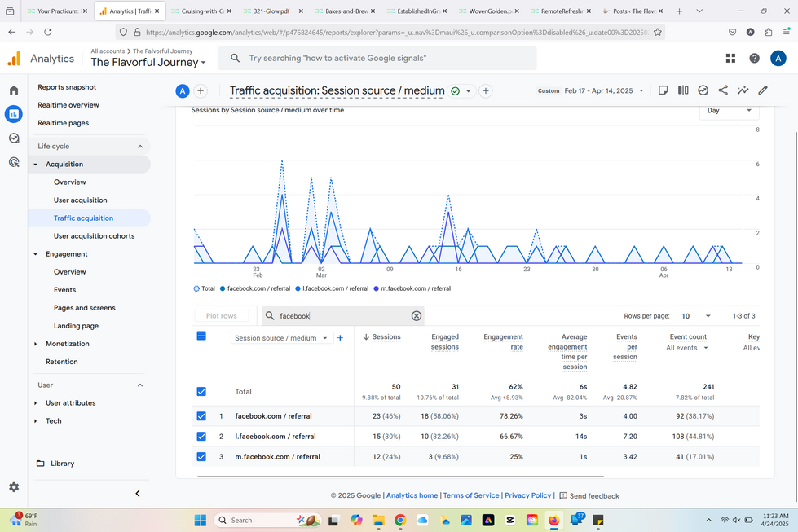
Task: Open the account avatar in top right
Action: point(778,59)
